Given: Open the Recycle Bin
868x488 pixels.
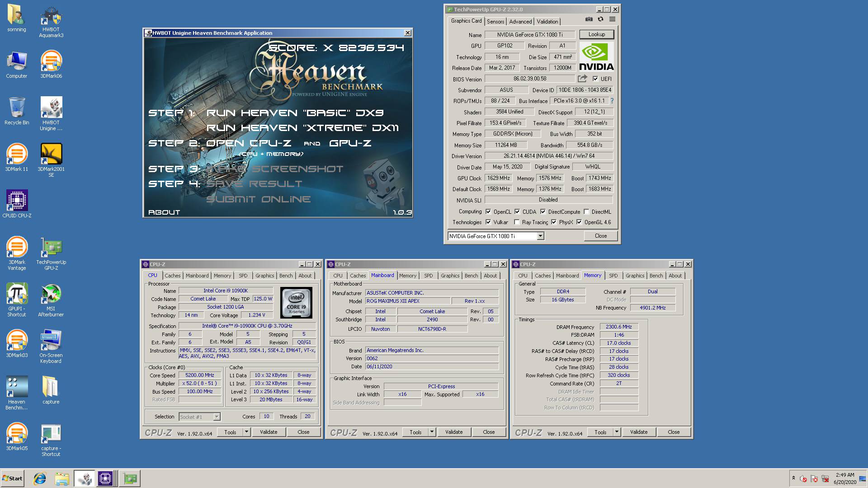Looking at the screenshot, I should click(x=17, y=111).
